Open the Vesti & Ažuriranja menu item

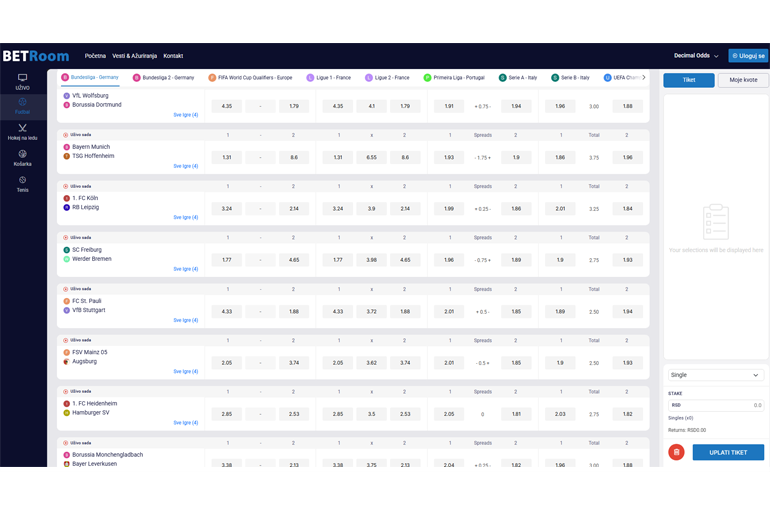click(134, 56)
